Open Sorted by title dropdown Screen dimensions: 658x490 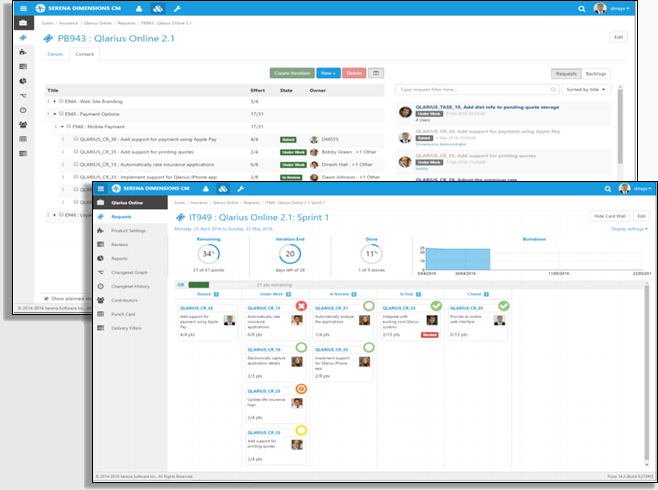[586, 89]
